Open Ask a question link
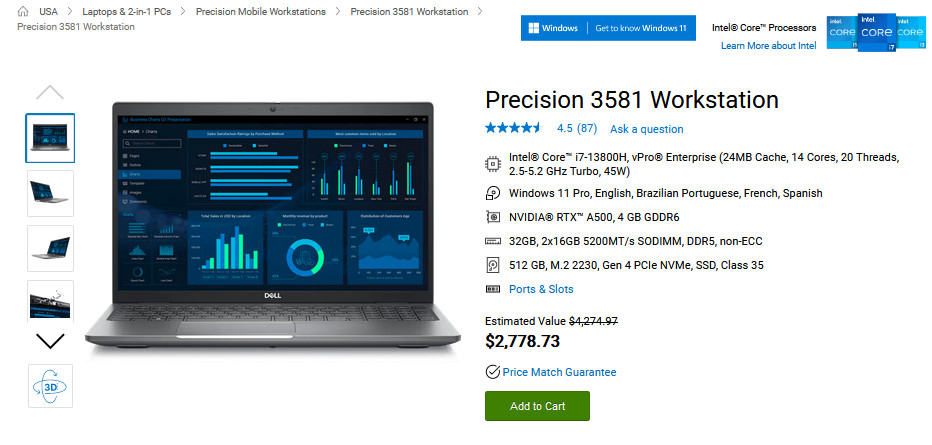This screenshot has width=932, height=445. tap(647, 129)
